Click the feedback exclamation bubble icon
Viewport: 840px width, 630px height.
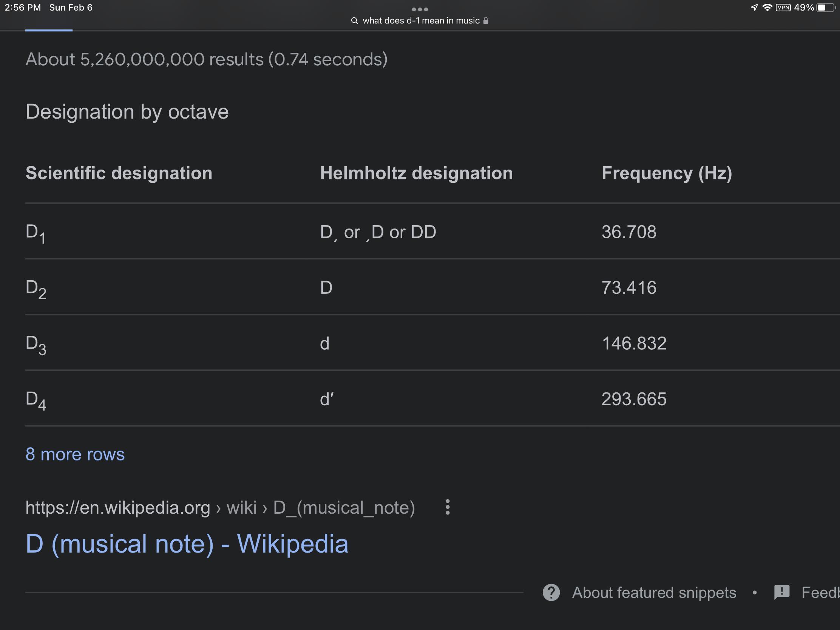pyautogui.click(x=782, y=592)
